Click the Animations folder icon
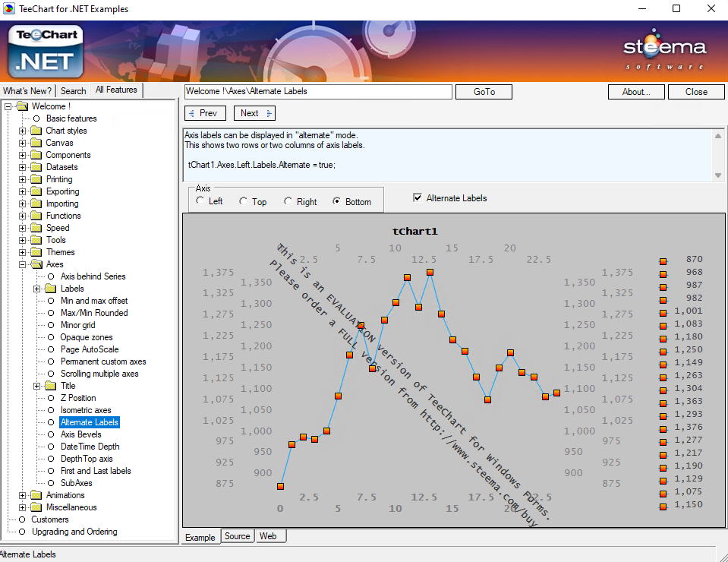Viewport: 728px width, 562px height. pos(36,495)
